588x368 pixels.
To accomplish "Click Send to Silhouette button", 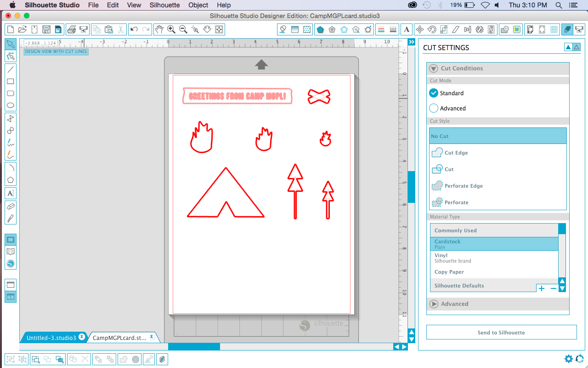I will click(x=501, y=332).
